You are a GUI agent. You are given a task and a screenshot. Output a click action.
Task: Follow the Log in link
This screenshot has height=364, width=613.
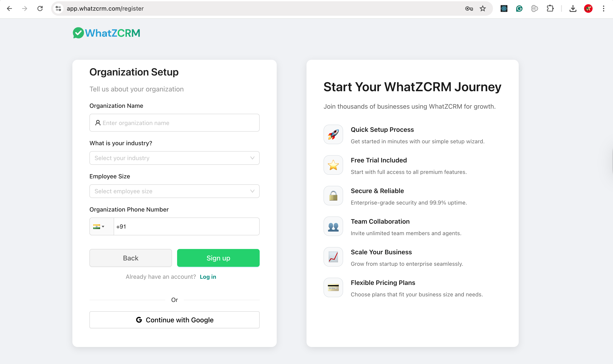208,277
